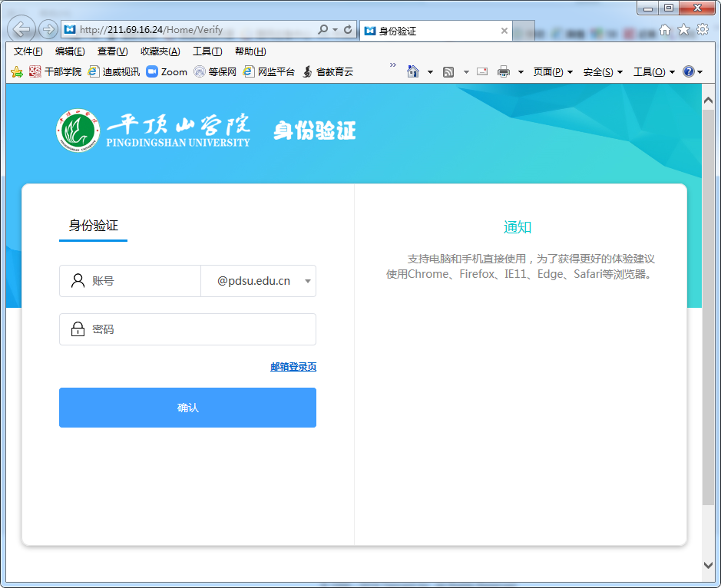Open the 迪威视讯 bookmark
The image size is (721, 588).
(114, 71)
